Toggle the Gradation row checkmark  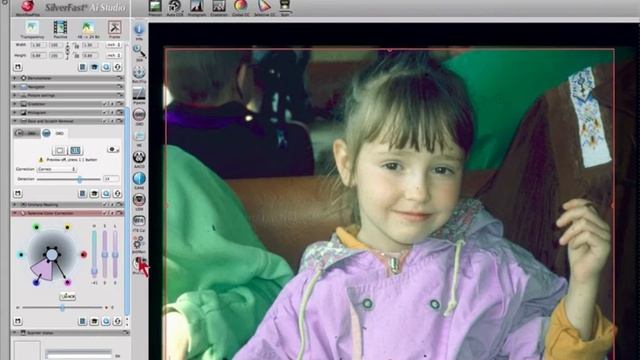pyautogui.click(x=105, y=104)
